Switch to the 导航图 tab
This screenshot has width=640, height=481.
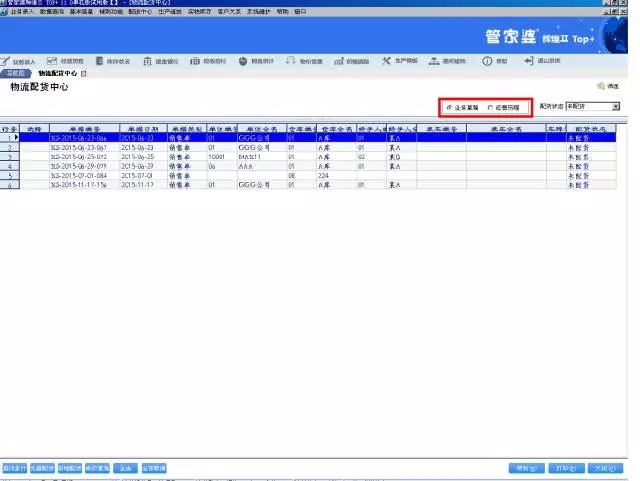click(x=15, y=73)
